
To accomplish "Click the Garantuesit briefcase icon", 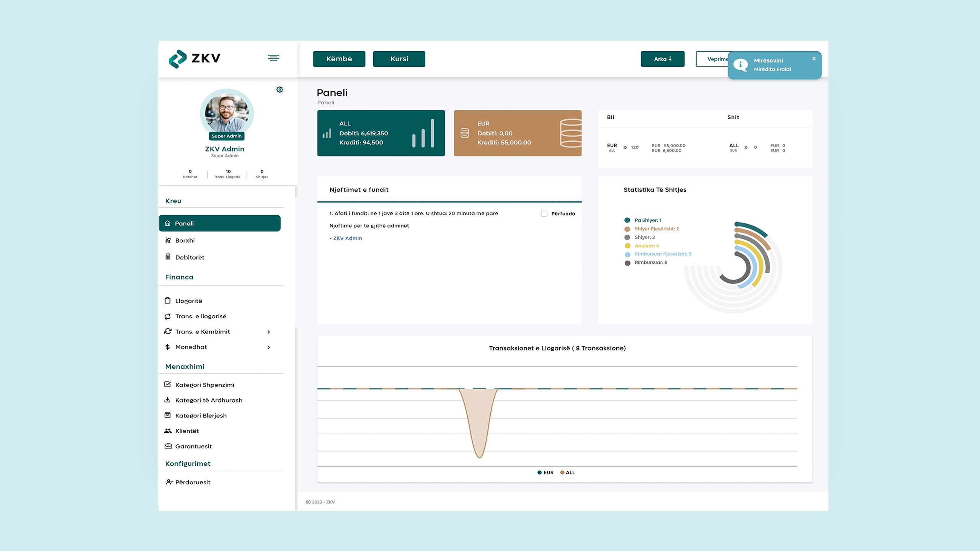I will click(168, 446).
